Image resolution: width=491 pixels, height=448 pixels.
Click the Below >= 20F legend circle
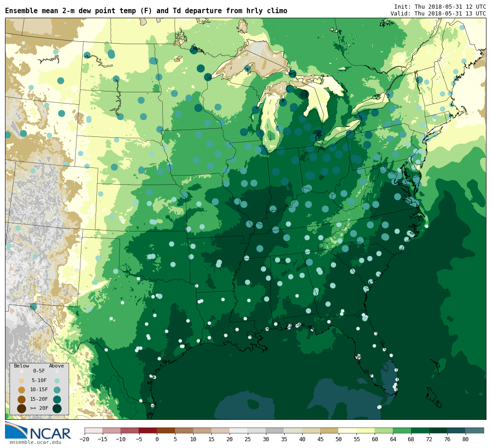click(22, 408)
